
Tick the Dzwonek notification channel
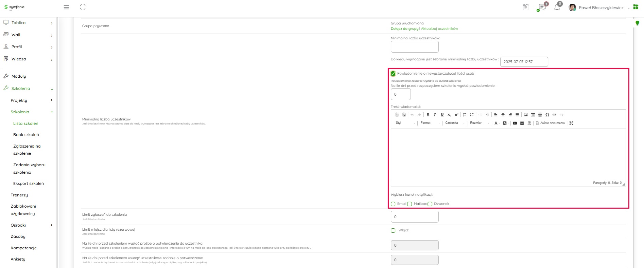(x=430, y=204)
